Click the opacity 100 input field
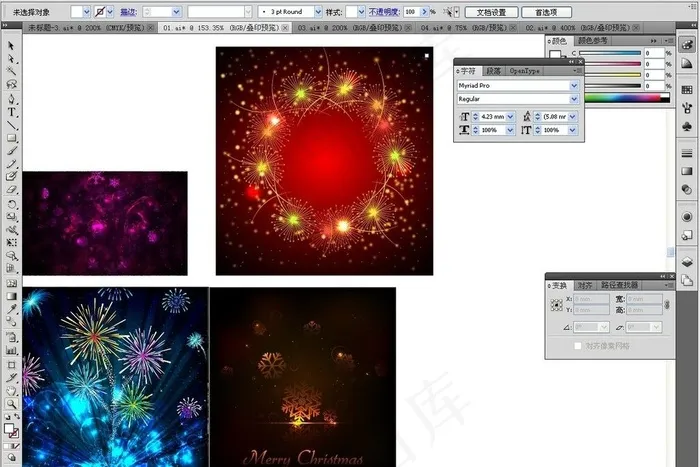 click(x=411, y=12)
